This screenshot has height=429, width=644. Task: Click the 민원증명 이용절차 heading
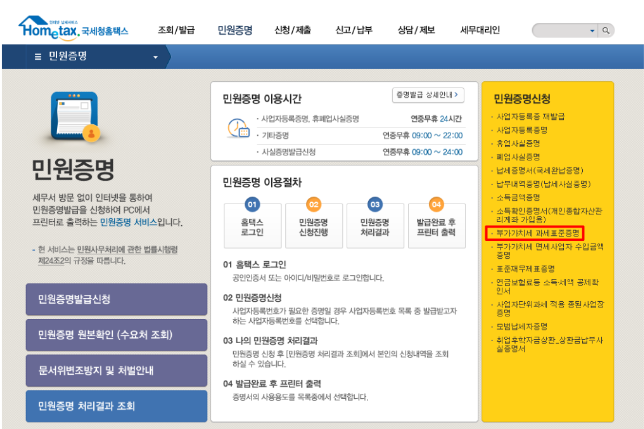point(262,182)
